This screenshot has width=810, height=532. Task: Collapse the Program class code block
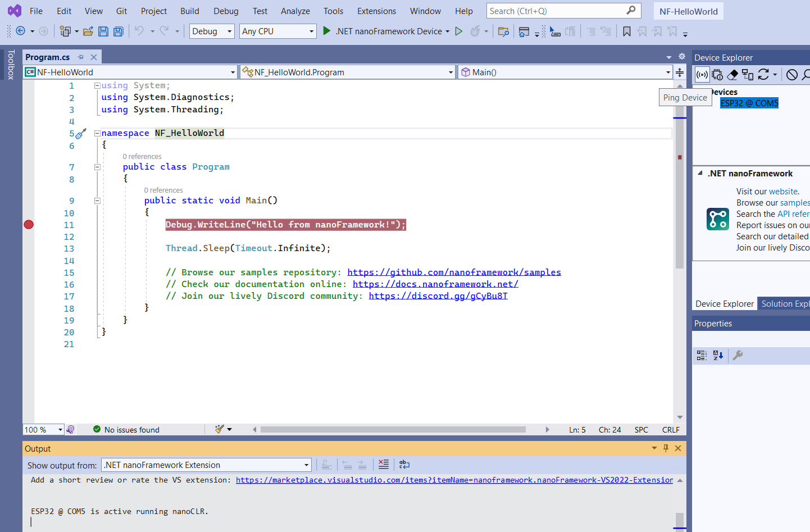[97, 167]
